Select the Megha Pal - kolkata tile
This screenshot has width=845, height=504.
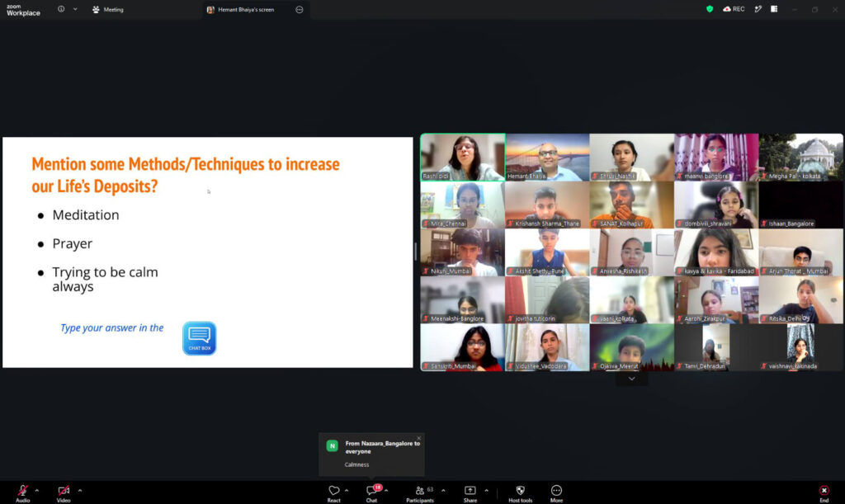pyautogui.click(x=800, y=158)
